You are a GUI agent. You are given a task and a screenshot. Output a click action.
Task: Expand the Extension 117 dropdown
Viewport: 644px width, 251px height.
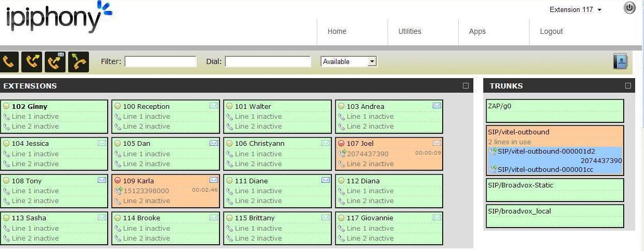575,10
